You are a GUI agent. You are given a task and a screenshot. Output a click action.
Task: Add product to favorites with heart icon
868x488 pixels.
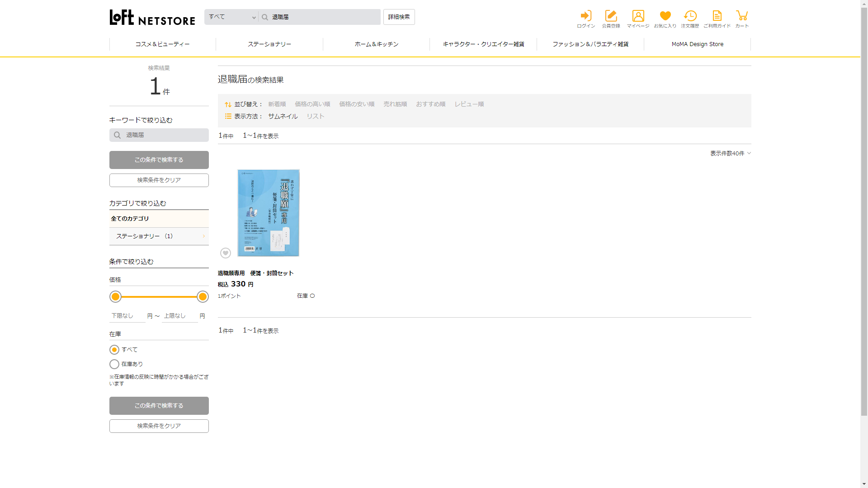point(226,253)
